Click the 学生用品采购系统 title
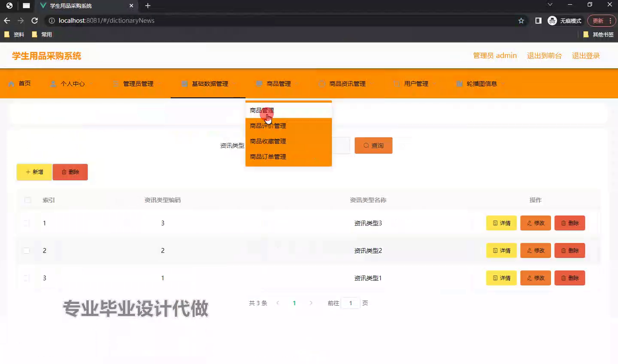The image size is (618, 364). [x=46, y=56]
